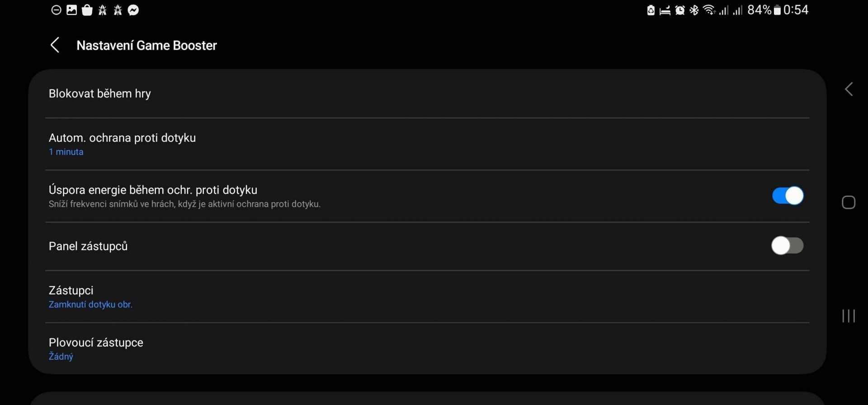The image size is (868, 405).
Task: Go back using the header back arrow
Action: tap(55, 45)
